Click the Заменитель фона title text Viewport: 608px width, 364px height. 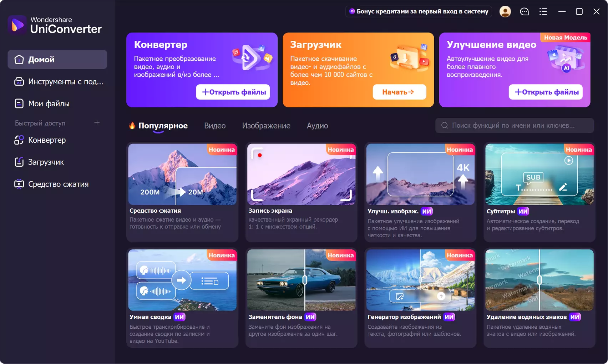(275, 317)
